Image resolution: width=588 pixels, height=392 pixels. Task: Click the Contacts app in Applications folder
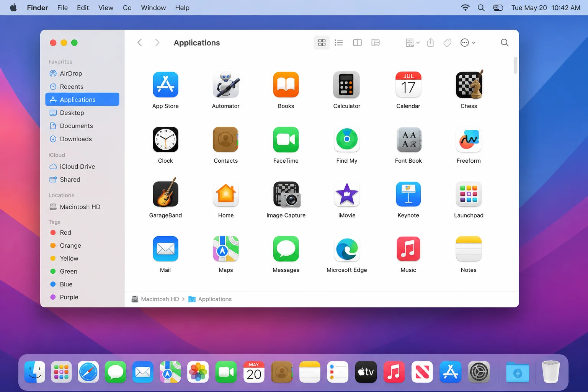(x=226, y=140)
